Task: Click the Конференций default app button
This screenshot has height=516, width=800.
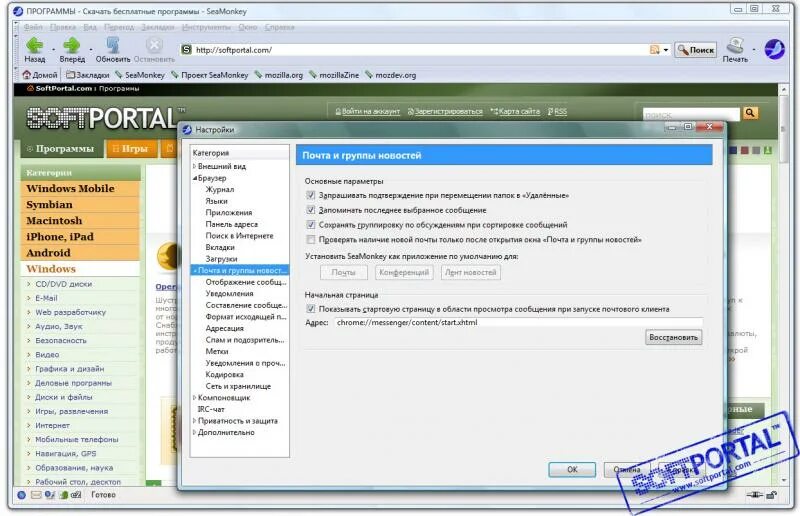Action: point(404,273)
